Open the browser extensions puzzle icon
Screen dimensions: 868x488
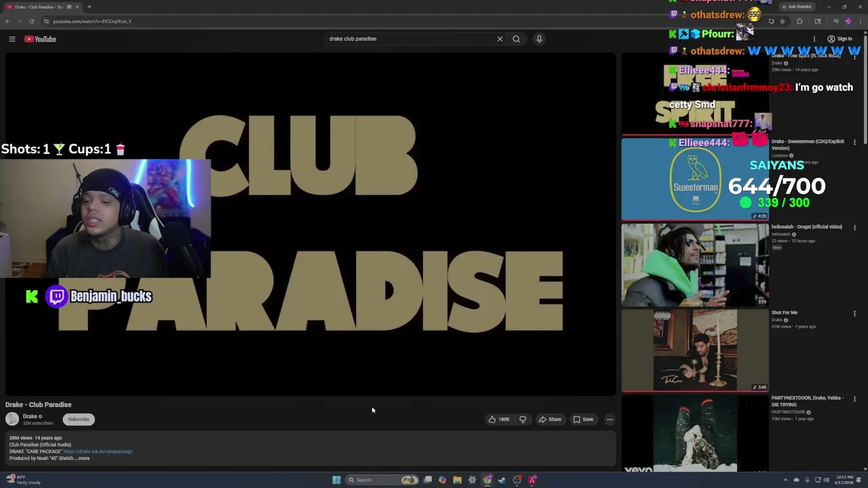pyautogui.click(x=799, y=21)
